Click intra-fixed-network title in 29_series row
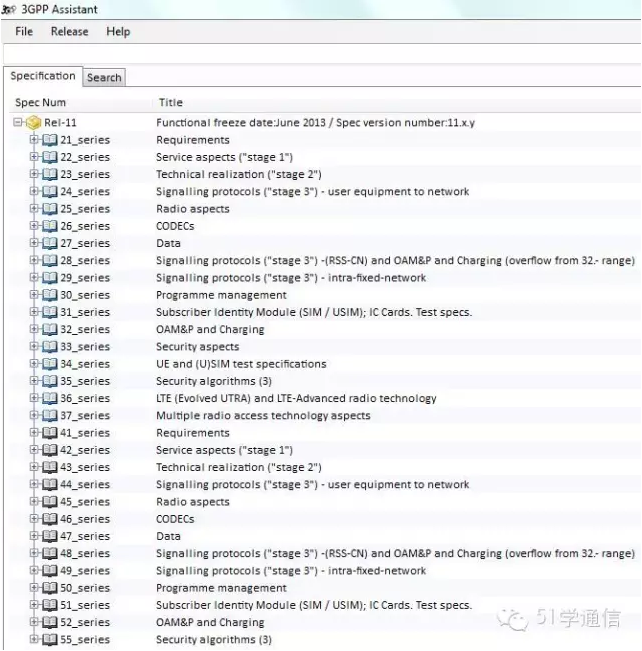This screenshot has width=642, height=651. (291, 277)
